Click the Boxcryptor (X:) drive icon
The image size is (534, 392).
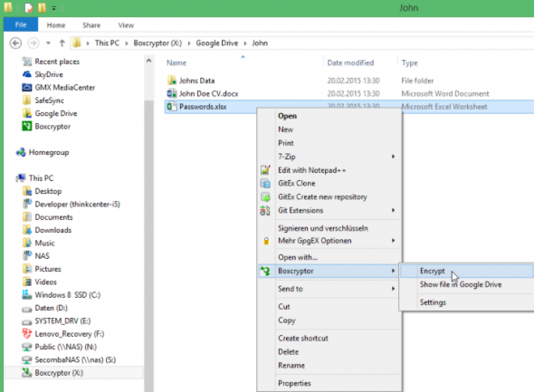click(x=27, y=373)
